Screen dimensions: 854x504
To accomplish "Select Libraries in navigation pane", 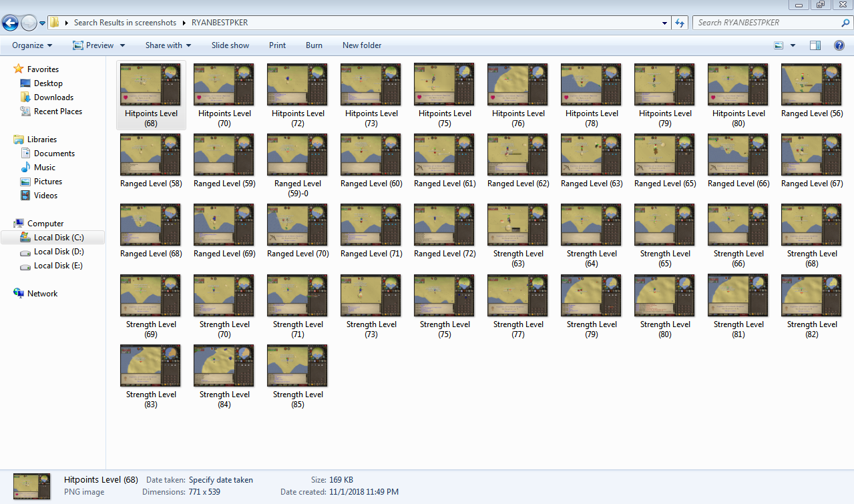I will pos(41,140).
